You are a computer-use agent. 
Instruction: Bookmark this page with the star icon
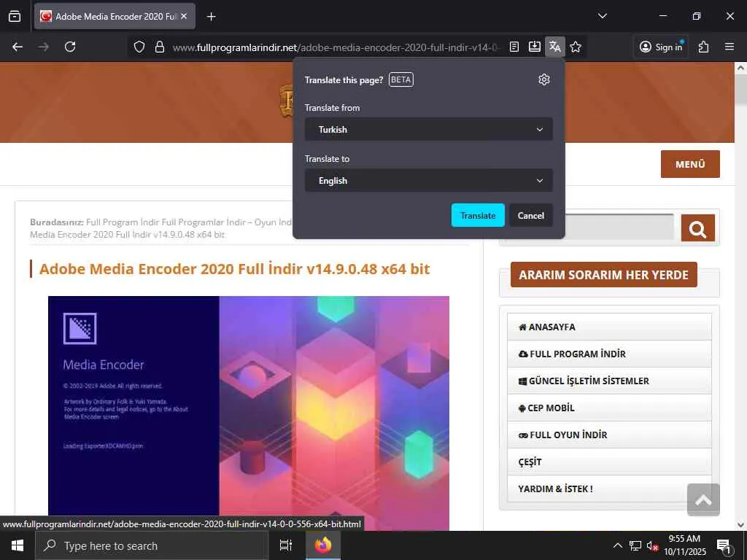click(x=576, y=47)
